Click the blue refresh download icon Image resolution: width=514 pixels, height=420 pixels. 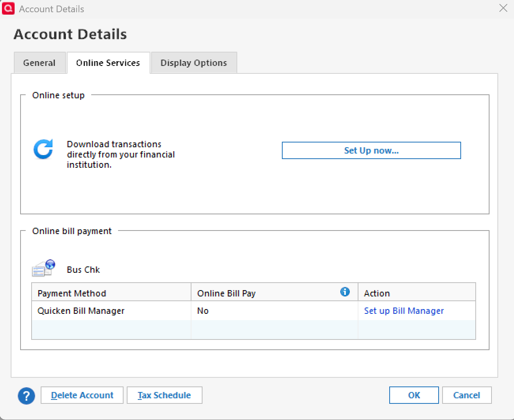point(43,150)
